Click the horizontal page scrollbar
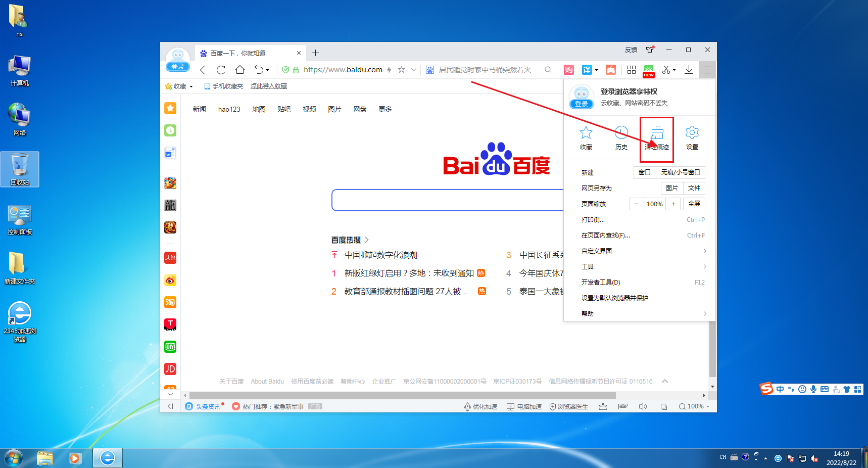Viewport: 868px width, 468px height. (402, 395)
